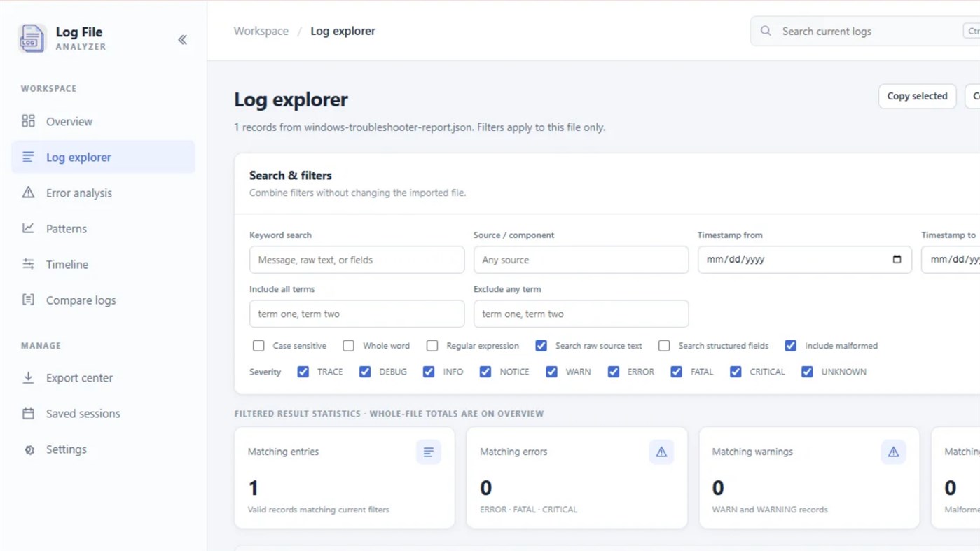Click the Error analysis warning triangle icon

coord(28,193)
